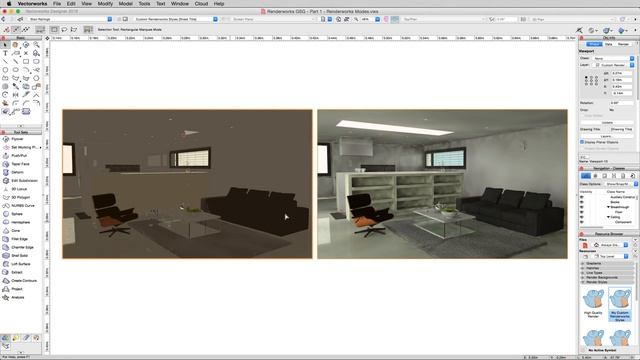
Task: Select the Mirror tool in Basic palette
Action: [x=16, y=95]
